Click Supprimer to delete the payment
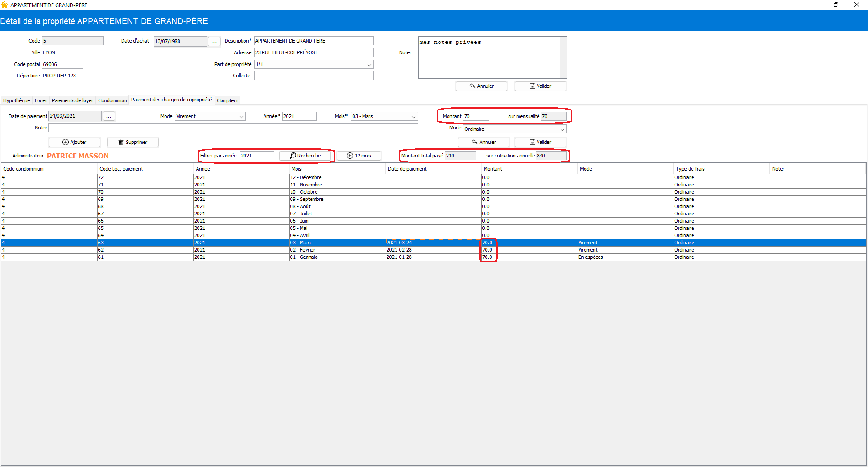Screen dimensions: 868x467 point(133,142)
